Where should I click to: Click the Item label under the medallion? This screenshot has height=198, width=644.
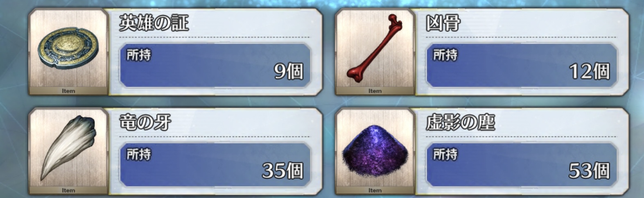click(x=68, y=91)
